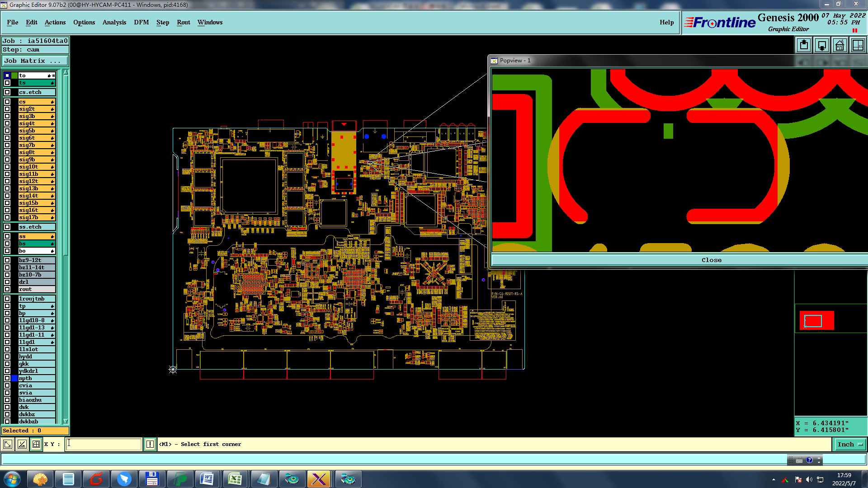Toggle the checkbox beside the drl layer
Viewport: 868px width, 488px height.
(x=7, y=282)
